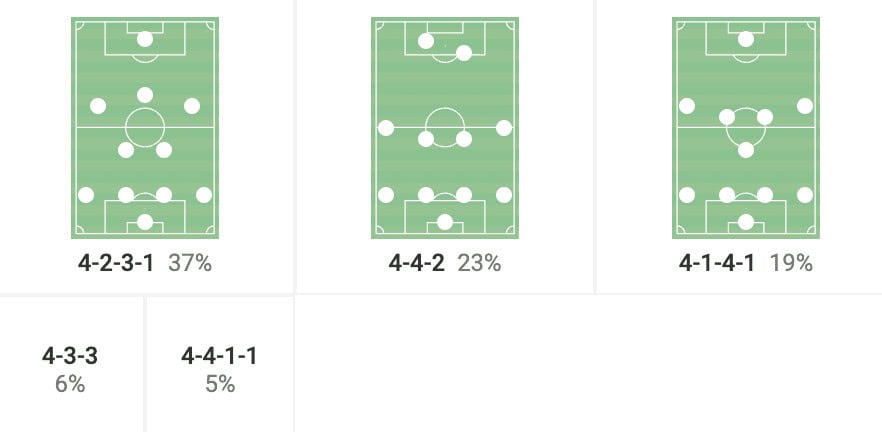Open the 4-3-3 formation tile

[70, 368]
